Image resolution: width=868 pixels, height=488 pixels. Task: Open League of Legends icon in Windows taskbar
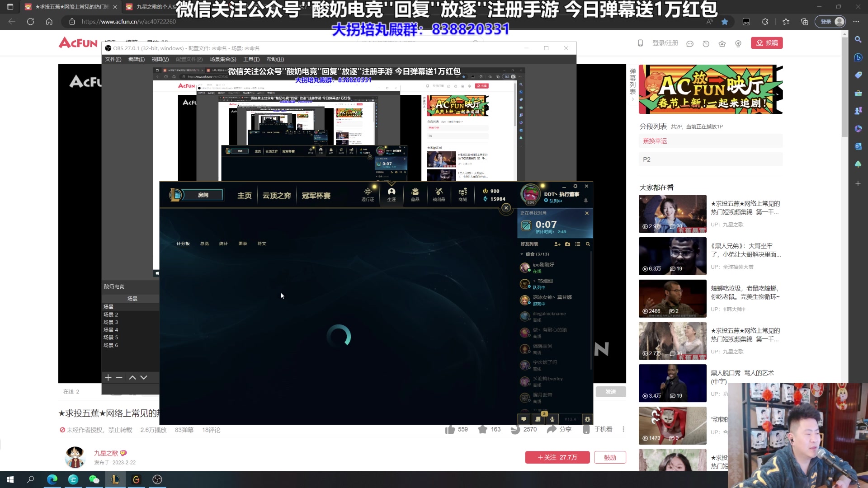[115, 479]
